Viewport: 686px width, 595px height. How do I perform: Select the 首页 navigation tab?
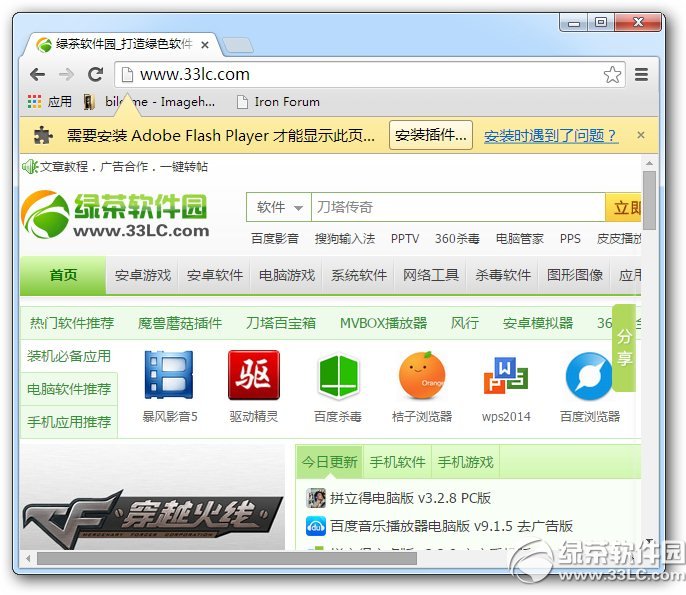tap(63, 275)
